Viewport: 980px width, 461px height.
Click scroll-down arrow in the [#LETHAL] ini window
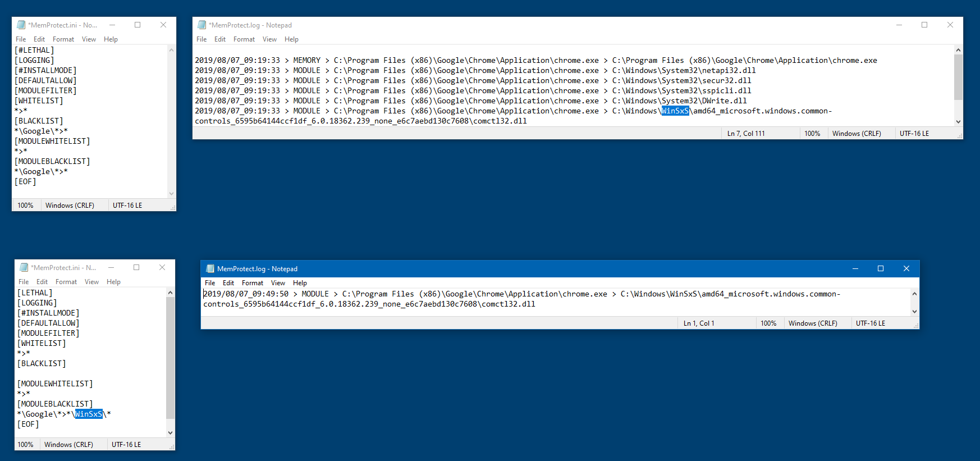172,194
